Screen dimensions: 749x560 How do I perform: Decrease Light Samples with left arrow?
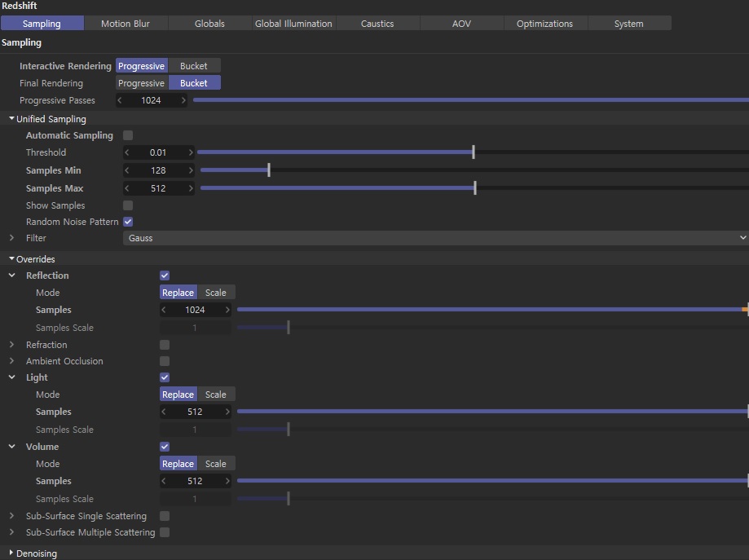point(164,412)
